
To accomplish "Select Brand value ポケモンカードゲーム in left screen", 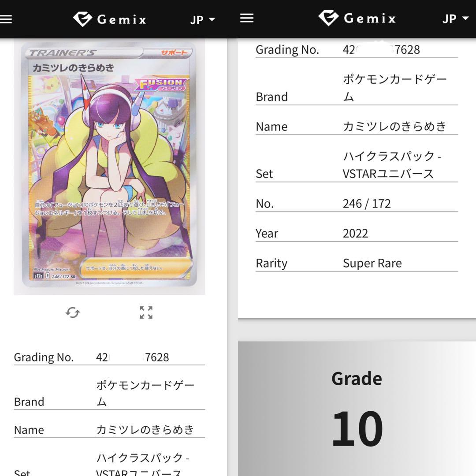I will click(145, 394).
